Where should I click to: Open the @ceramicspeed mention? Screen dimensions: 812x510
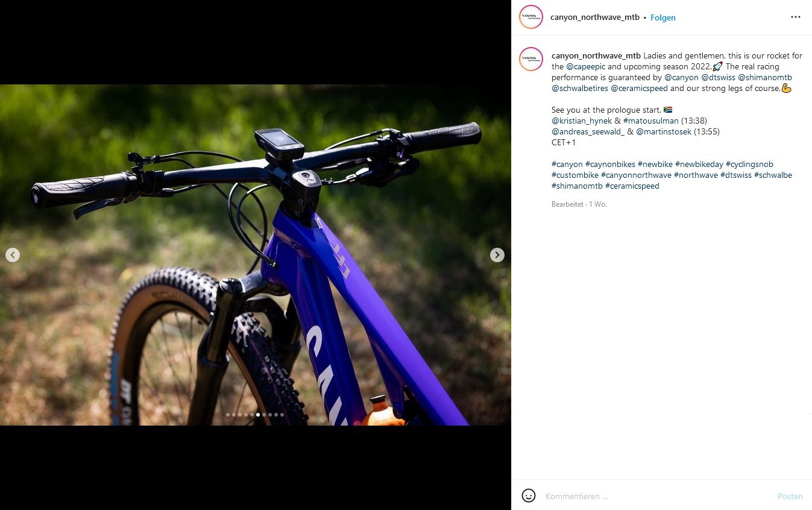[x=639, y=89]
